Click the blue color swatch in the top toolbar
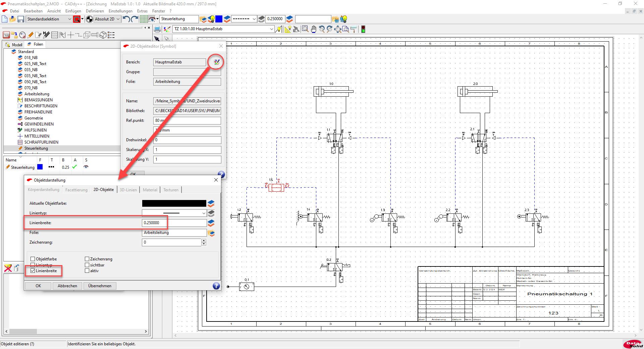The width and height of the screenshot is (644, 349). coord(219,19)
